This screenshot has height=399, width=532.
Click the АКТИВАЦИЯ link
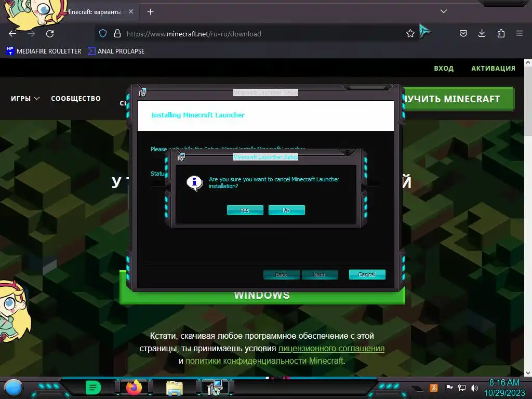pyautogui.click(x=493, y=68)
